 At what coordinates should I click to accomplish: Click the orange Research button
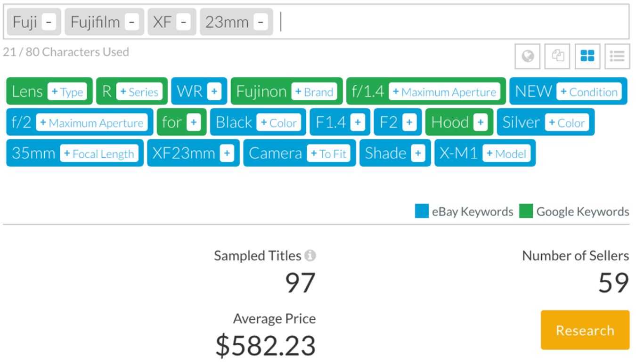(x=585, y=330)
